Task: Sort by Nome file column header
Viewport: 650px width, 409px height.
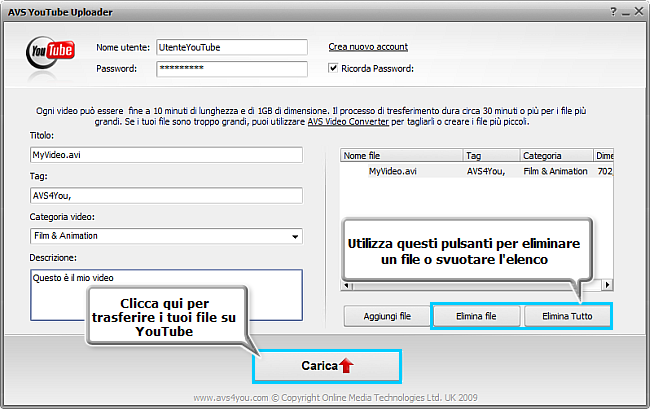Action: [401, 155]
